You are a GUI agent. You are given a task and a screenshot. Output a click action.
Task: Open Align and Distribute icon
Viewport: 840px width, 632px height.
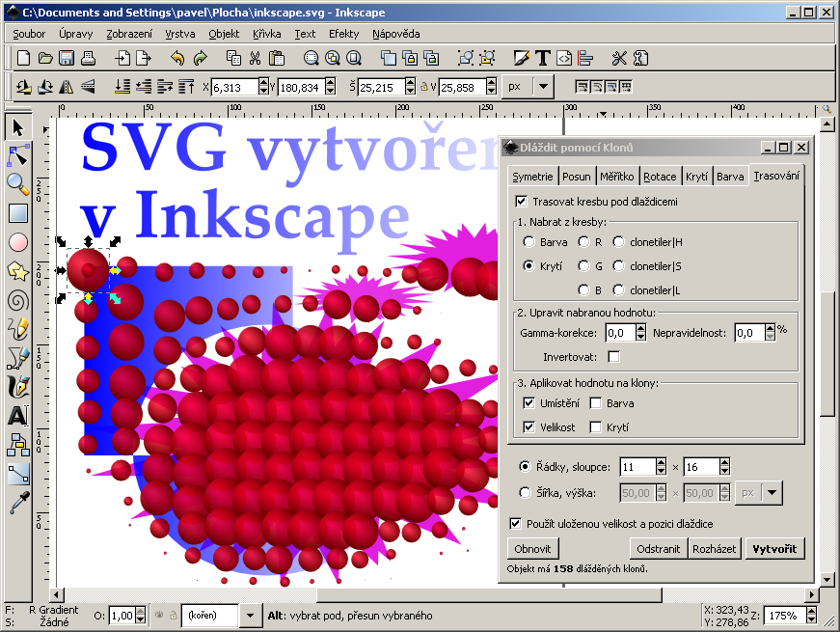(x=585, y=58)
